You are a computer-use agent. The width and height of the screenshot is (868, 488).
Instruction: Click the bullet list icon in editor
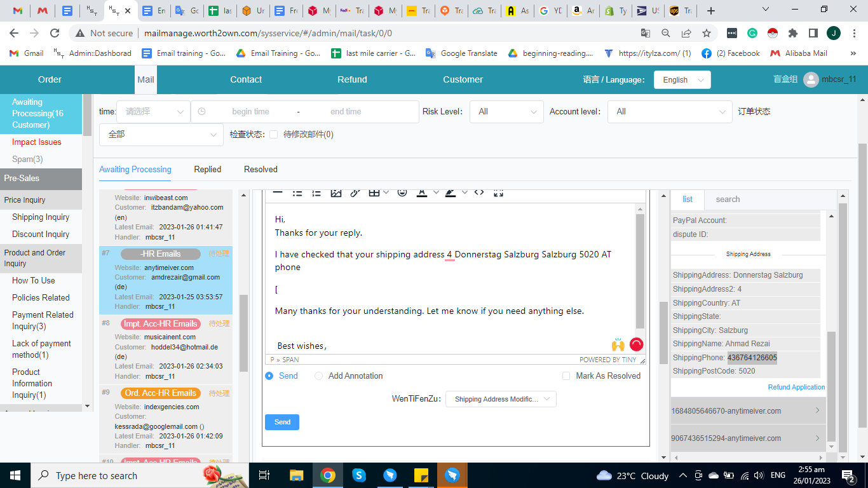point(297,193)
